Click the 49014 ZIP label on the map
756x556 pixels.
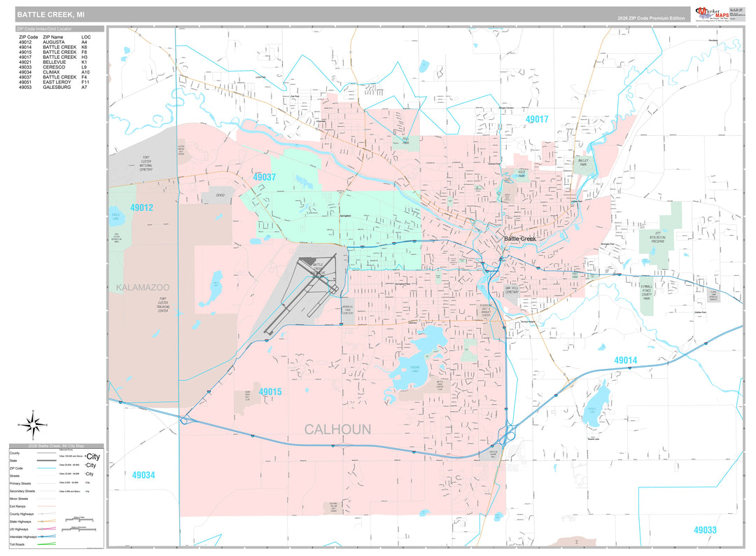pos(625,360)
